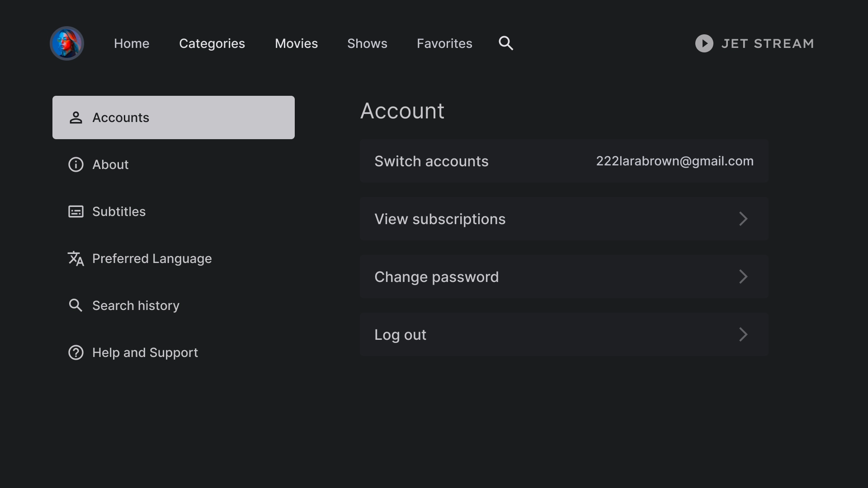This screenshot has height=488, width=868.
Task: Click the user profile avatar icon
Action: [x=67, y=43]
